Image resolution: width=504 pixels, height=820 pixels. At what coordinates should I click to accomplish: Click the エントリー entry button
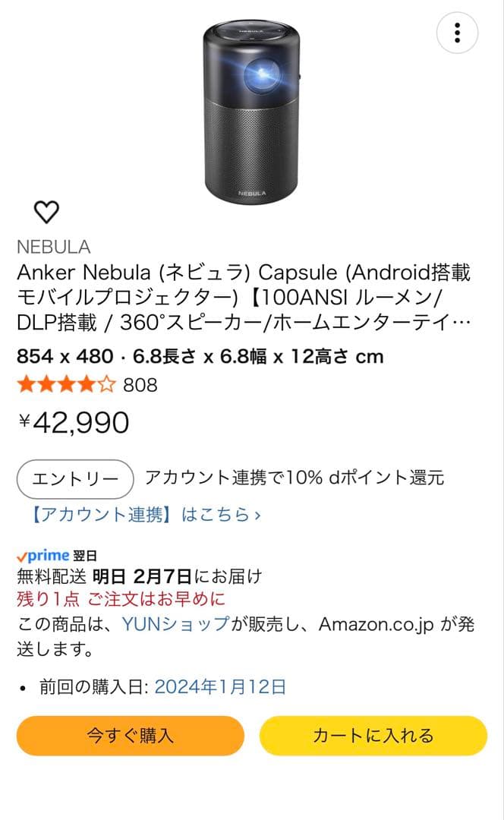pos(74,479)
